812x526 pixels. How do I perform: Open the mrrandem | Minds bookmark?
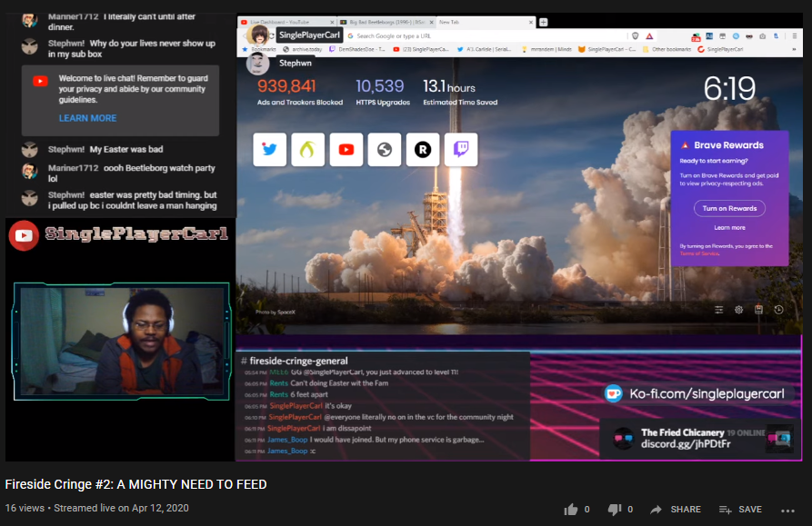point(546,50)
